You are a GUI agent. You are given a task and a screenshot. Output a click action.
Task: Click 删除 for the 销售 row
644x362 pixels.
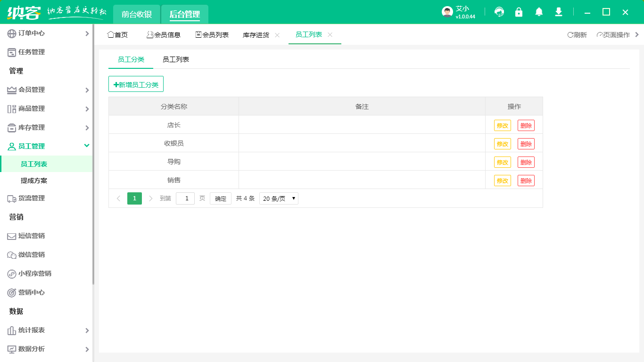[526, 181]
